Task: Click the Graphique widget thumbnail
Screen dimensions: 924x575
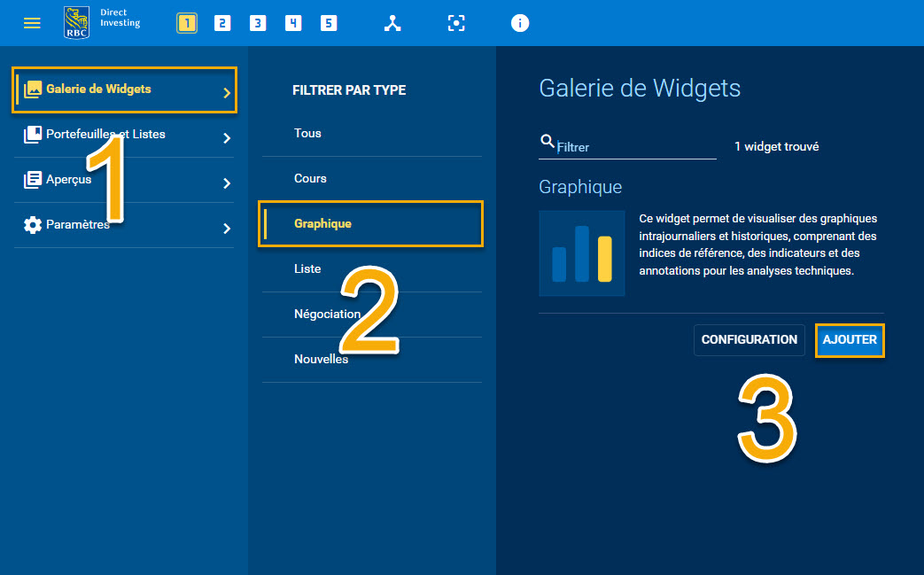Action: [581, 253]
